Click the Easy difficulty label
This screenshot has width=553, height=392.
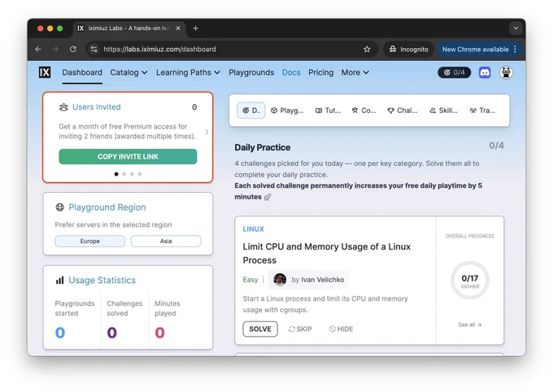coord(250,280)
